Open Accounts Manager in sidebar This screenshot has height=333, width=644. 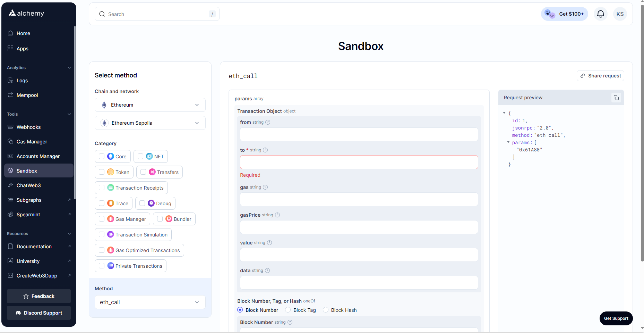tap(39, 156)
